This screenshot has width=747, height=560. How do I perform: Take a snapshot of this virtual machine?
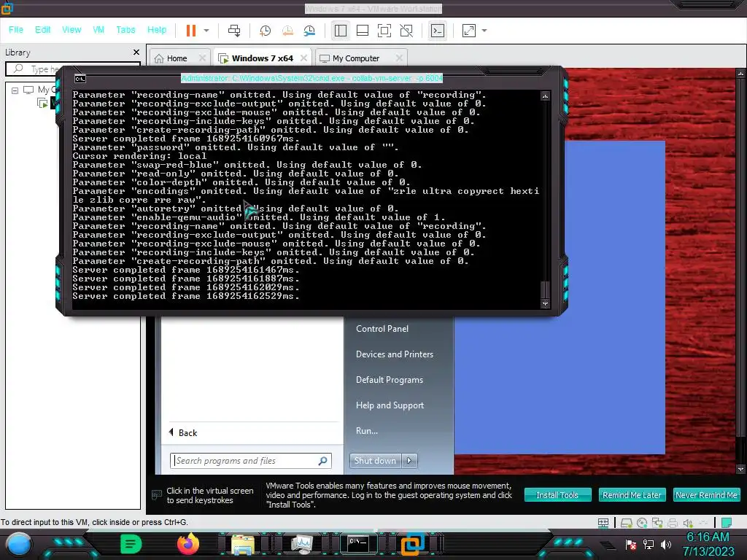pyautogui.click(x=265, y=31)
